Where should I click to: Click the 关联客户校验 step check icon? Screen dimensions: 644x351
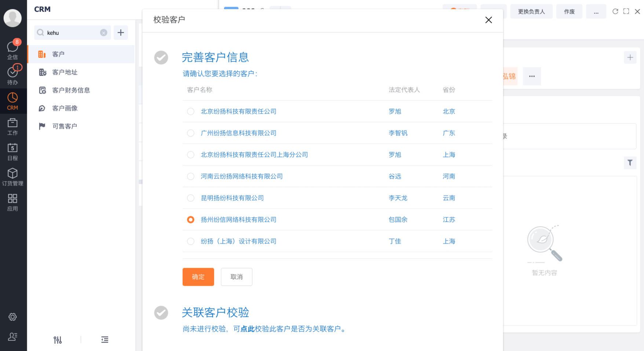pos(161,313)
